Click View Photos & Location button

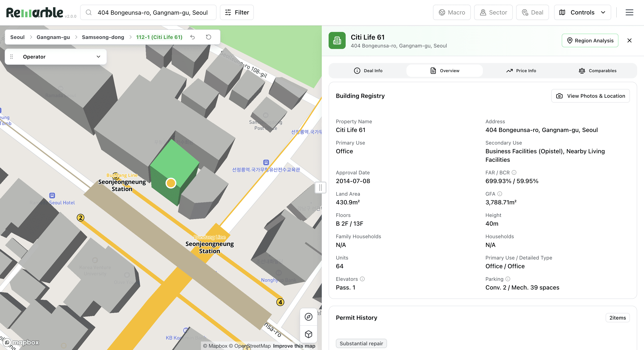pyautogui.click(x=590, y=96)
